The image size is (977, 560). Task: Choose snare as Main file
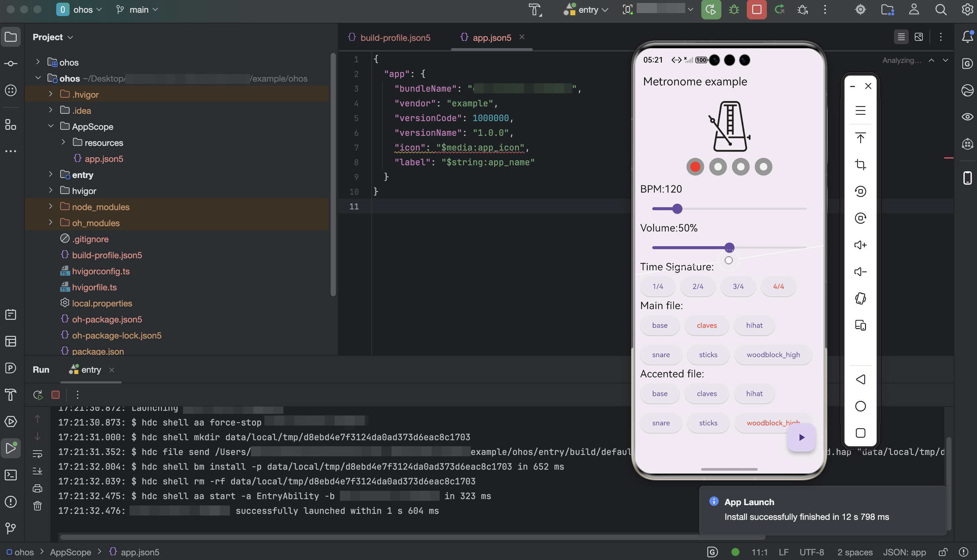click(x=660, y=355)
